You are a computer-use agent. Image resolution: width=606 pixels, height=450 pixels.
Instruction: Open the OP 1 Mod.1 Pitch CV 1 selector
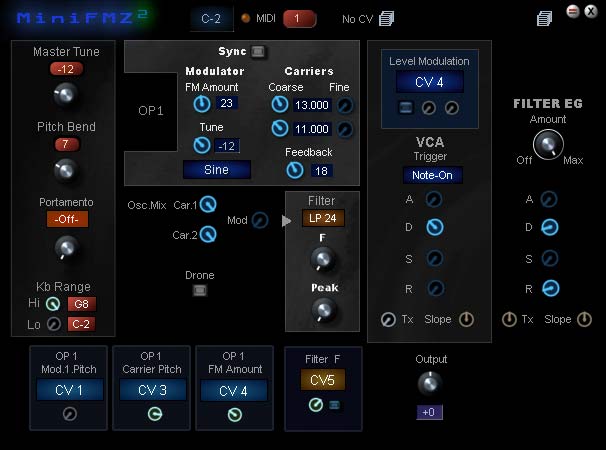click(x=69, y=390)
